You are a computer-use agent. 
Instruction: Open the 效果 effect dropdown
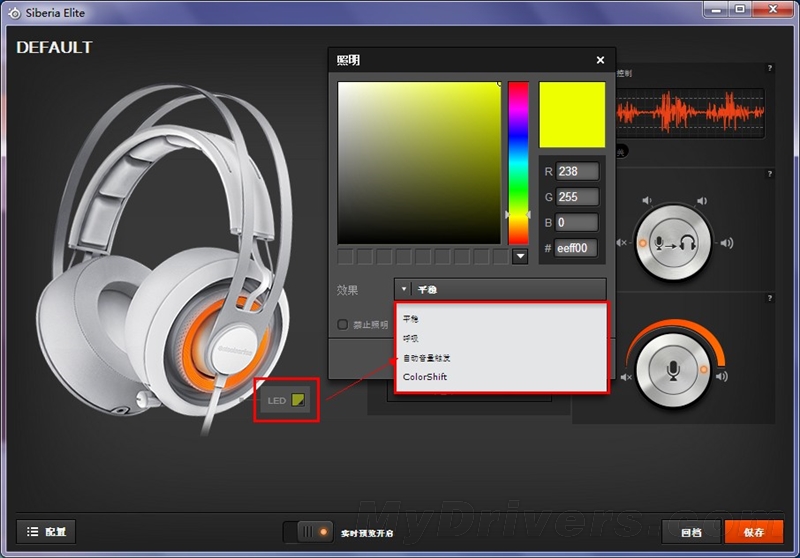tap(500, 290)
